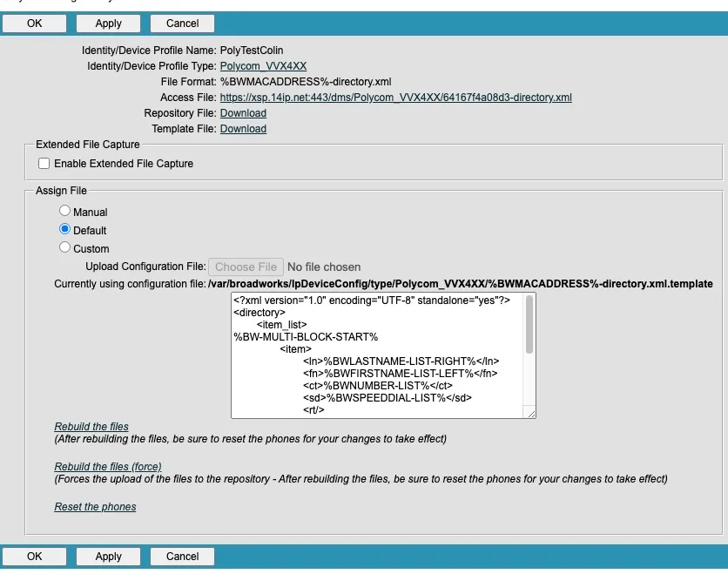Click the %BWMACADDRESS%-directory.xml file format text
This screenshot has height=574, width=728.
point(306,82)
